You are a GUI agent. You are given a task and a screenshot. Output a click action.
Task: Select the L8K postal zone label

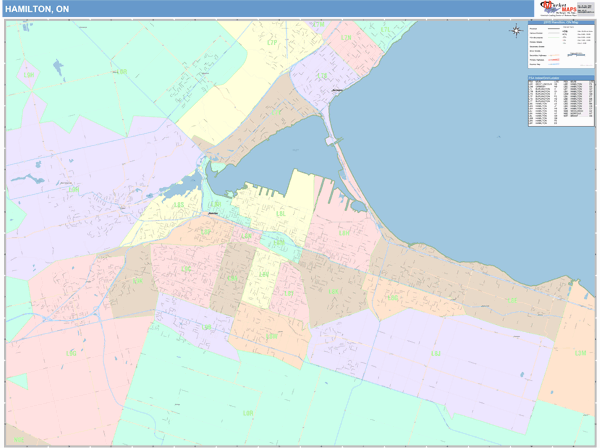[x=333, y=292]
